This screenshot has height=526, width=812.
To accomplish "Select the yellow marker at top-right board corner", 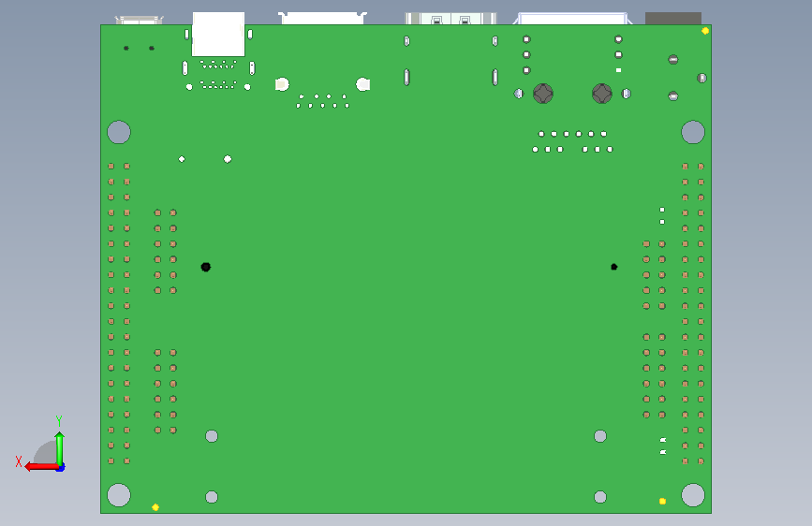I will [x=705, y=31].
